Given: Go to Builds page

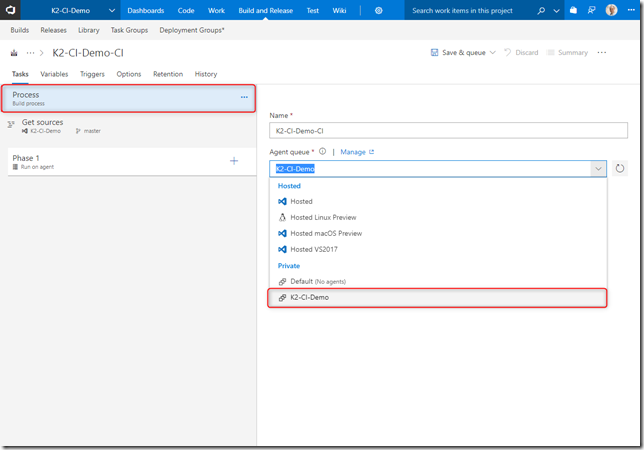Looking at the screenshot, I should 20,30.
